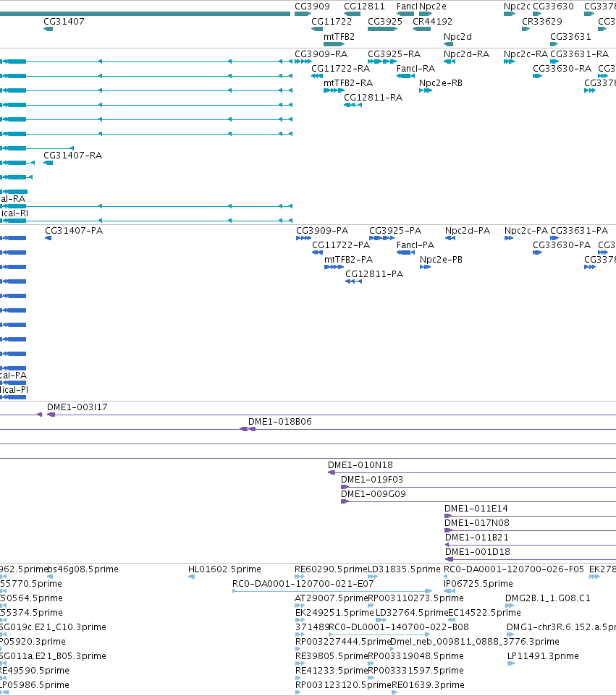The image size is (616, 696).
Task: Open the Fancl-PA protein label
Action: click(x=415, y=245)
